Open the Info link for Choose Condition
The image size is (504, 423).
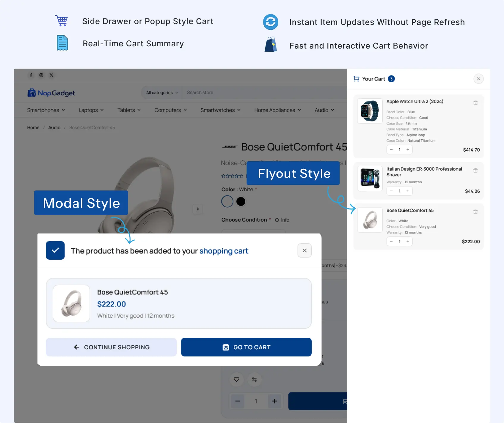tap(285, 220)
